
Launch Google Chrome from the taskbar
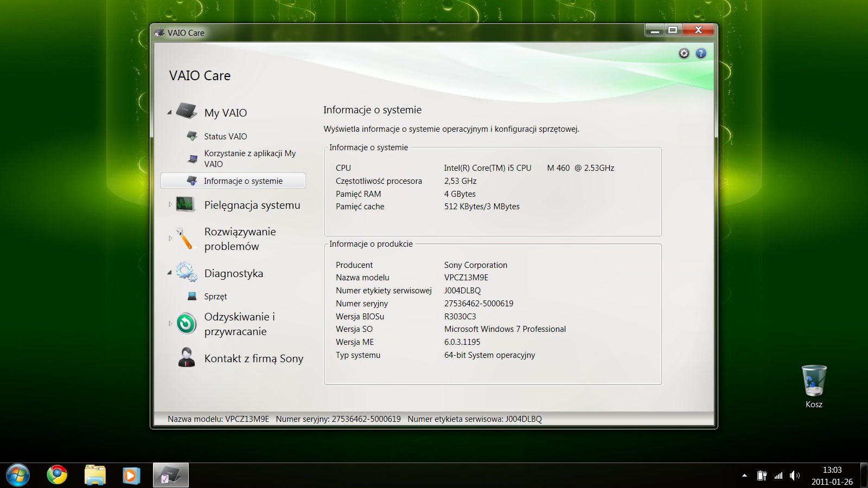pos(57,475)
